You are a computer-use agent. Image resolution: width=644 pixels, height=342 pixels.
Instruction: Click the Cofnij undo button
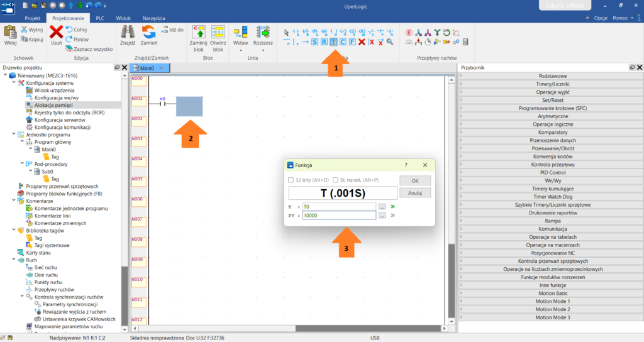point(77,30)
